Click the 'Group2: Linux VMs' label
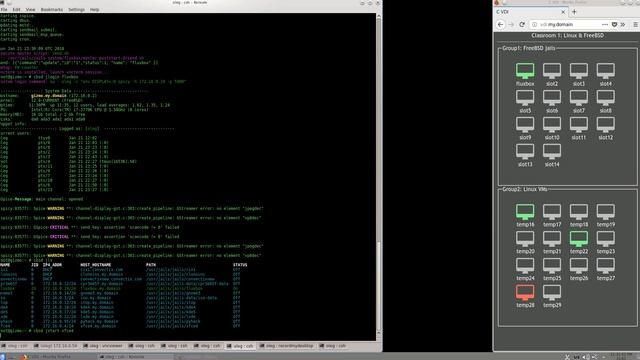Screen dimensions: 640x360 pos(524,189)
